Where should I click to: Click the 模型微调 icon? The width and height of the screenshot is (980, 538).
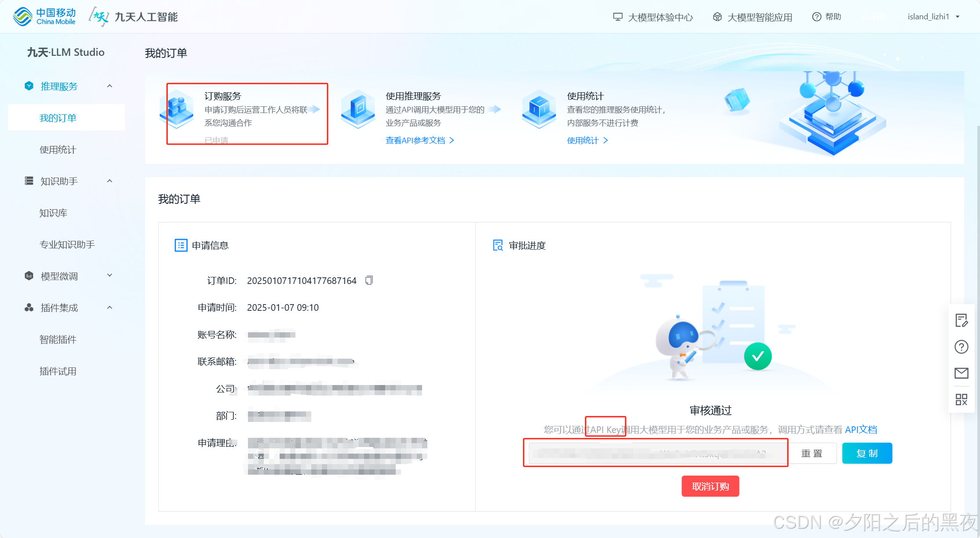tap(29, 276)
